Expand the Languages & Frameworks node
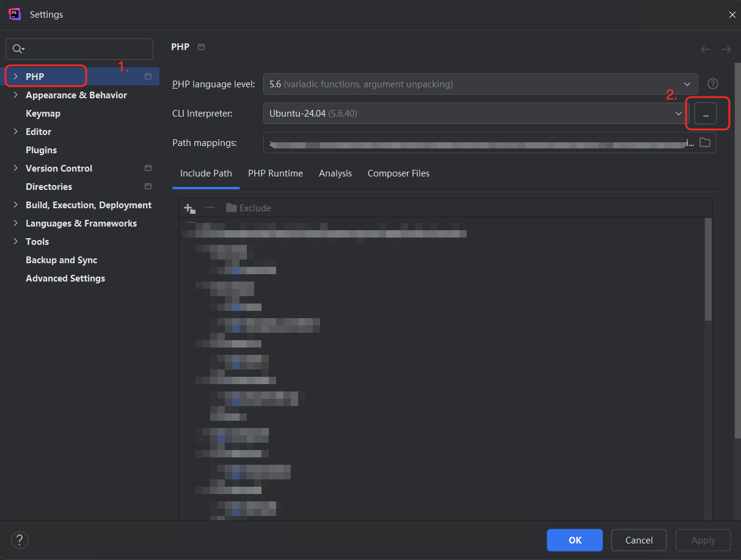The image size is (741, 560). (x=15, y=223)
